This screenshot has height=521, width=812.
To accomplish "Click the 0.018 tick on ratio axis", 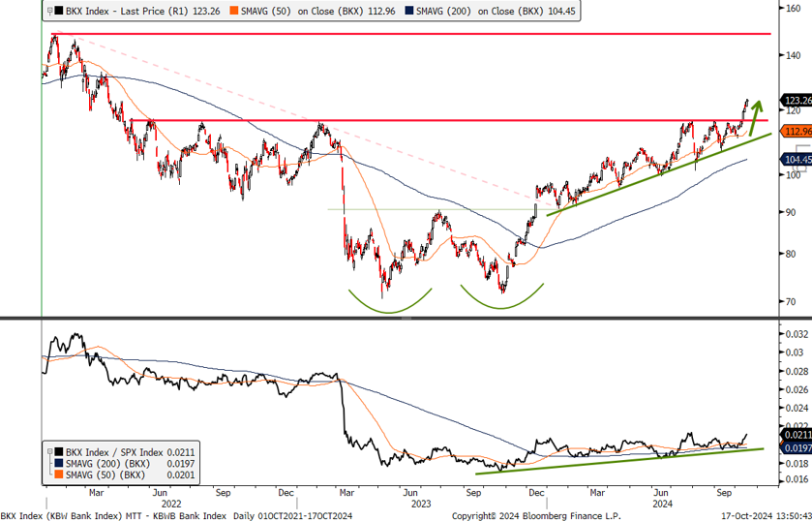I will [796, 464].
